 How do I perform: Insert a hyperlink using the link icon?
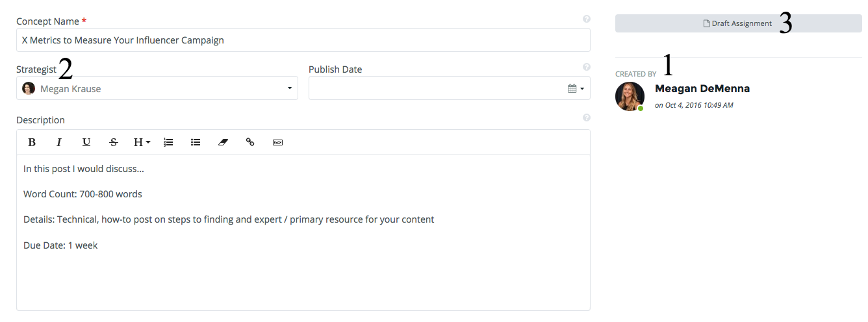(x=250, y=142)
